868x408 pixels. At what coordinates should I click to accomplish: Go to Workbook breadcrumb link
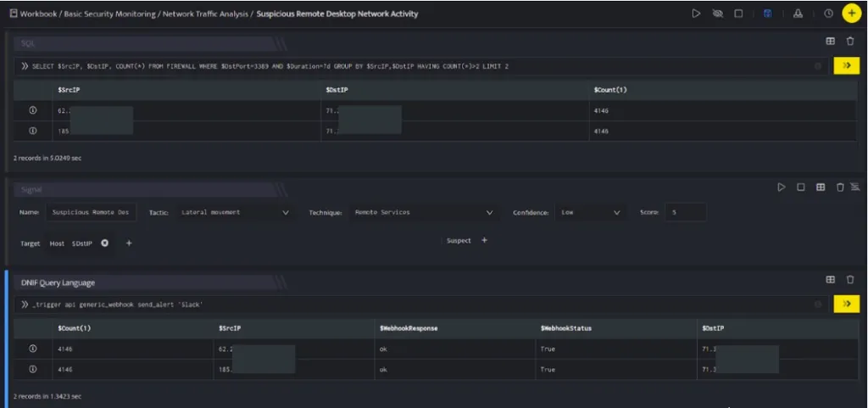(x=38, y=14)
